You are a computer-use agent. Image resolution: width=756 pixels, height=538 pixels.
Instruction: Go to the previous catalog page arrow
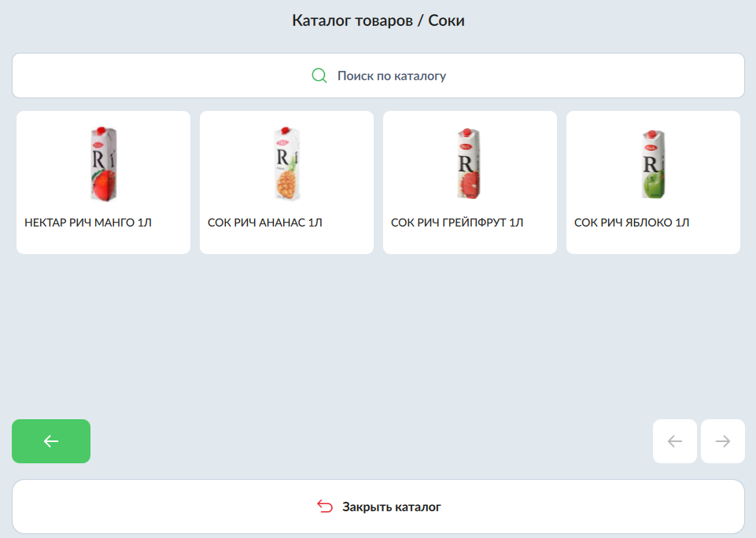pyautogui.click(x=674, y=441)
